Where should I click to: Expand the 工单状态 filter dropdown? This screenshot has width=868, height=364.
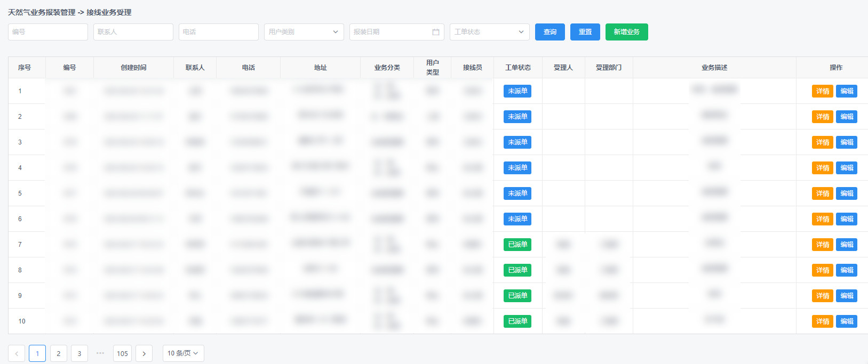(489, 32)
